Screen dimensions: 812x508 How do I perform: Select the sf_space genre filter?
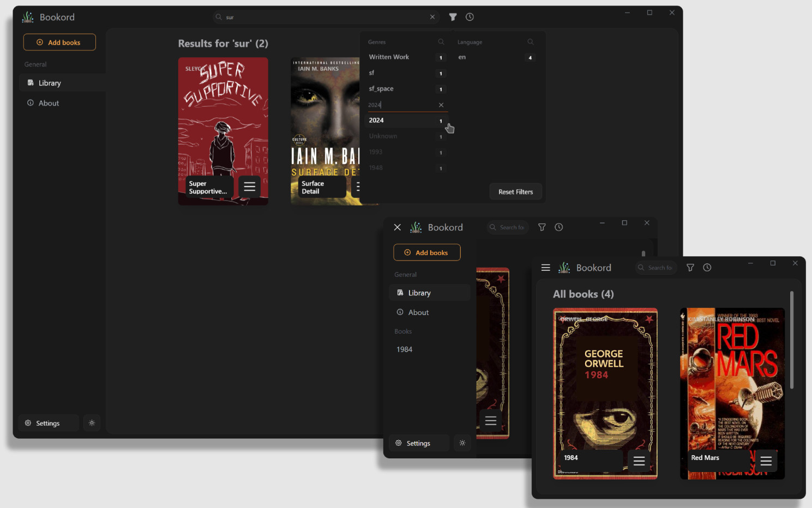pos(406,89)
